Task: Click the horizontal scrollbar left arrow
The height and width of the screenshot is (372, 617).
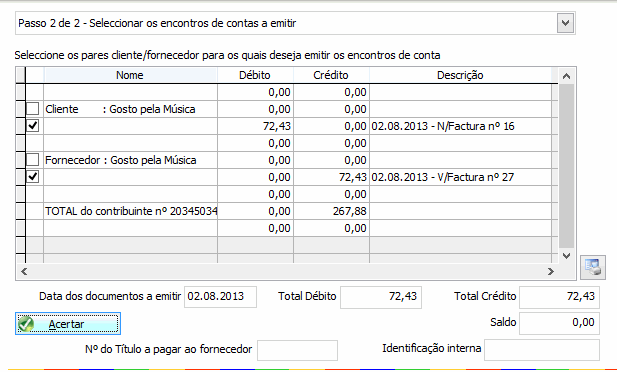Action: (24, 271)
